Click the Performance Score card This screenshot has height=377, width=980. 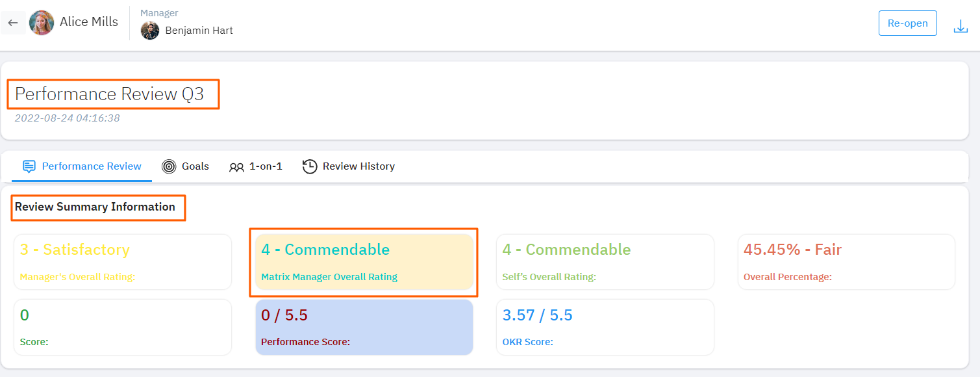364,327
